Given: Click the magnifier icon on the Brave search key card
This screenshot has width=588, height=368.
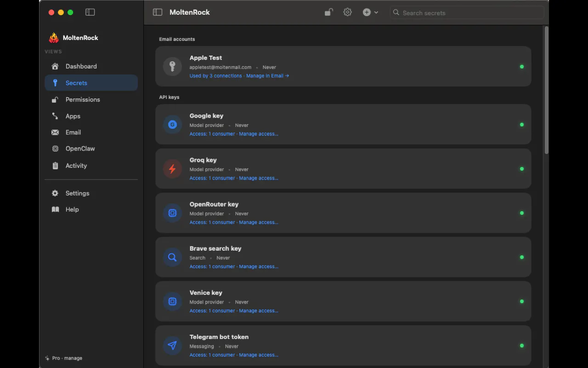Looking at the screenshot, I should [172, 257].
